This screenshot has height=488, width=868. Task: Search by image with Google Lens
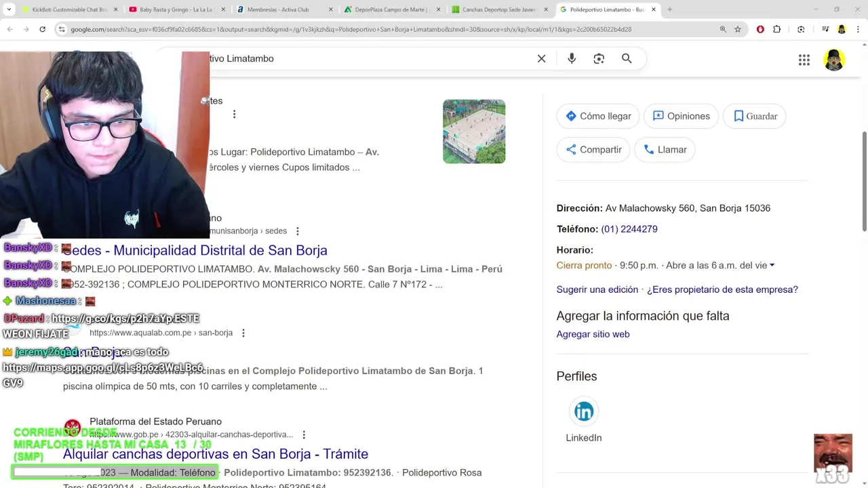coord(599,58)
